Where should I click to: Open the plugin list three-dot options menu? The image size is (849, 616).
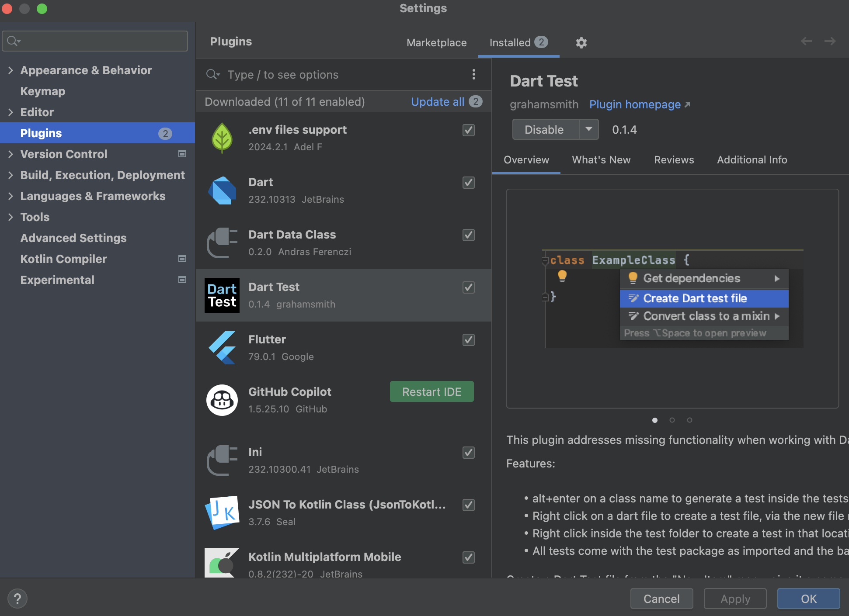(x=474, y=74)
